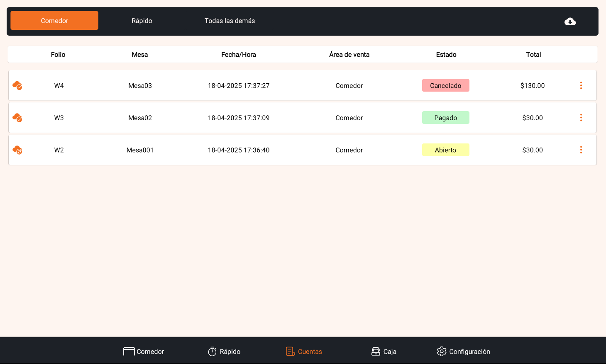Click the Mesa001 cell
This screenshot has height=364, width=606.
[140, 150]
